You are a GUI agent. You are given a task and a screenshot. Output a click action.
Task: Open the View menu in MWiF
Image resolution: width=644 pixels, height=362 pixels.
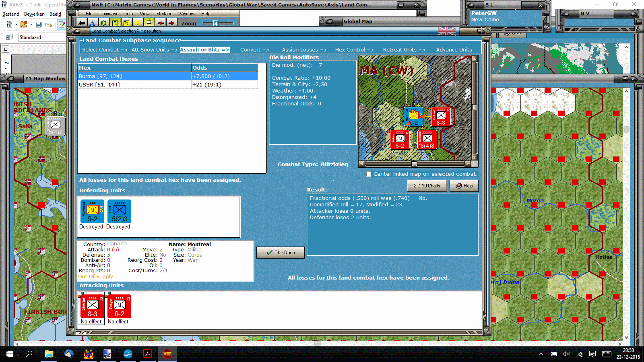pos(144,14)
